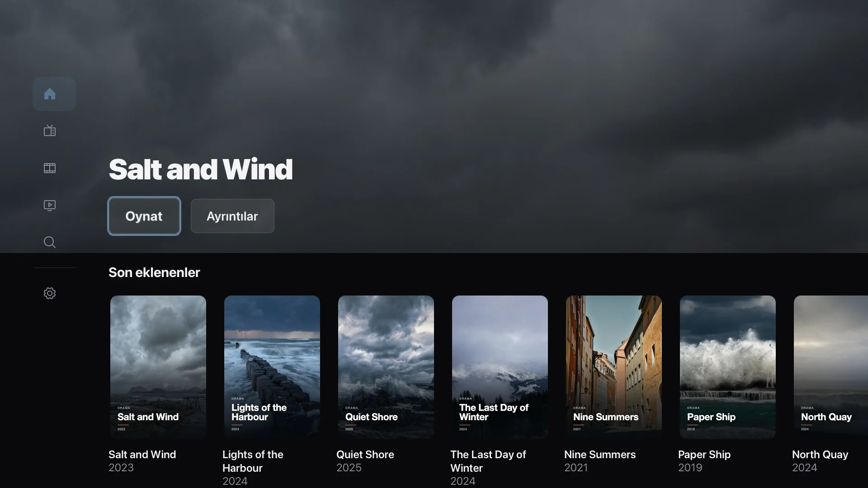Click 'Quiet Shore' caption text
Screen dimensions: 868x488
pos(365,455)
